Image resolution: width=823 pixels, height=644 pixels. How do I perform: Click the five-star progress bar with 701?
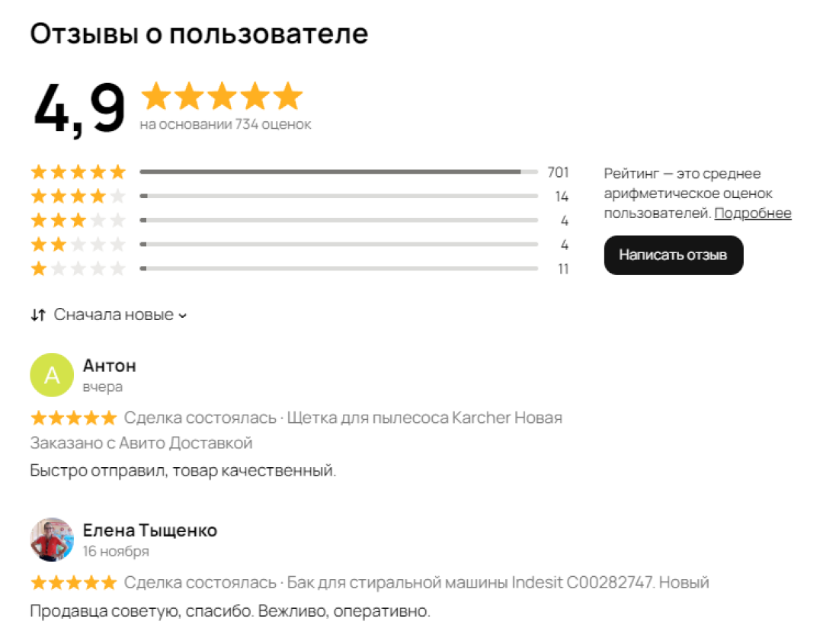[338, 172]
